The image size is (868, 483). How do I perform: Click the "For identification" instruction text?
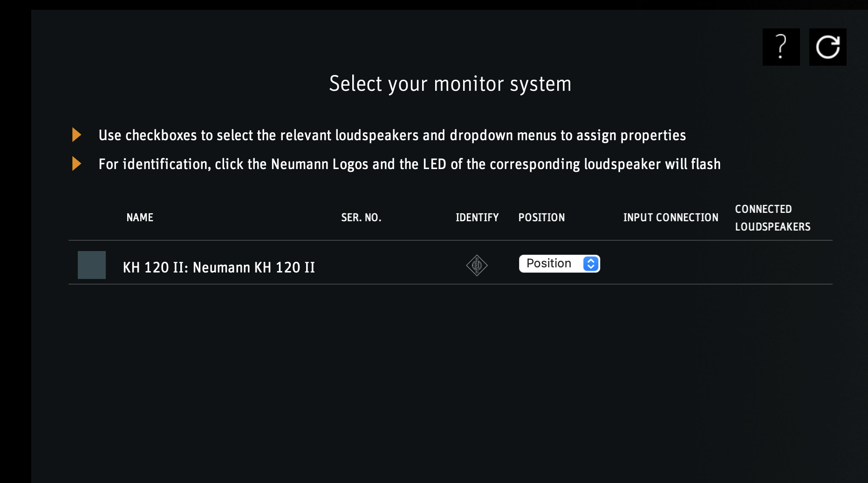point(409,164)
